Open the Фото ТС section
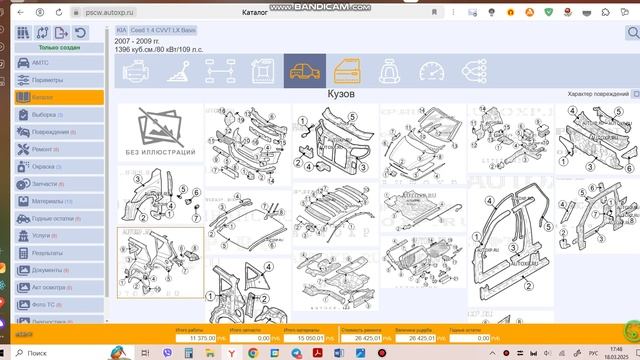Image resolution: width=640 pixels, height=360 pixels. pos(59,304)
